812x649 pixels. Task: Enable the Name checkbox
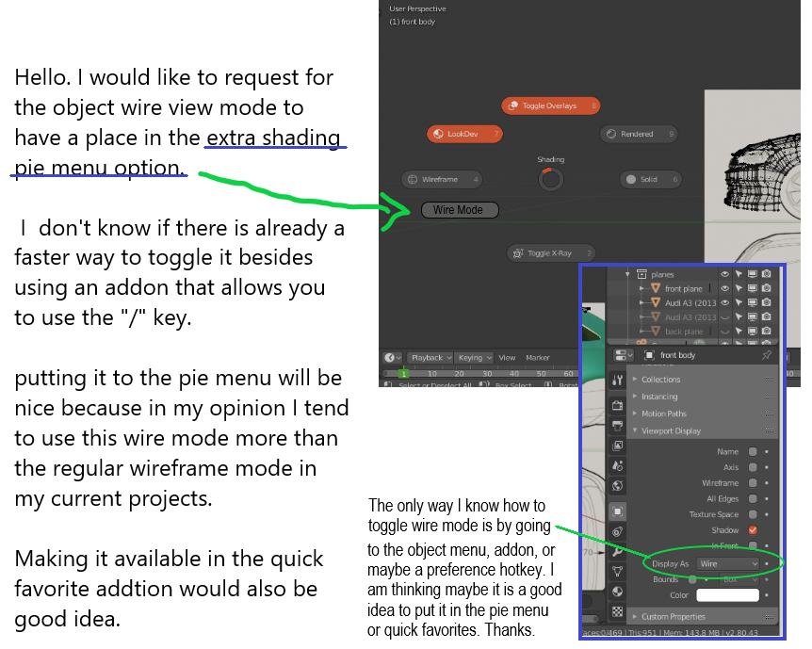753,451
